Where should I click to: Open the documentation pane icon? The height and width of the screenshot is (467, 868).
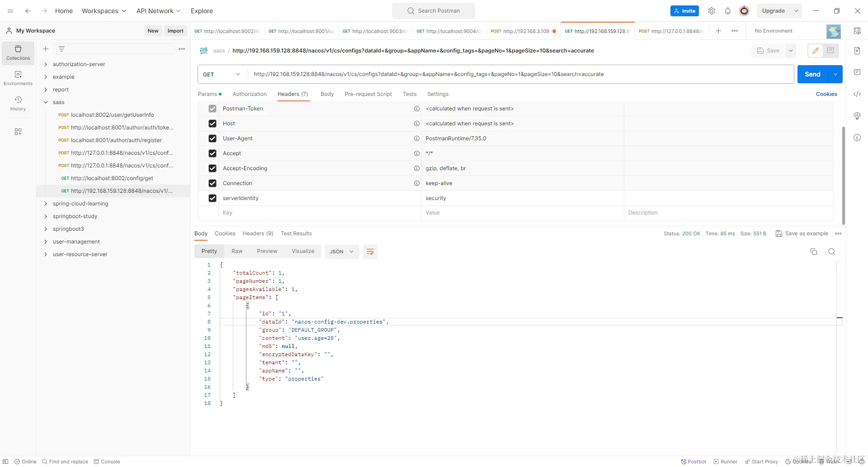[x=857, y=51]
